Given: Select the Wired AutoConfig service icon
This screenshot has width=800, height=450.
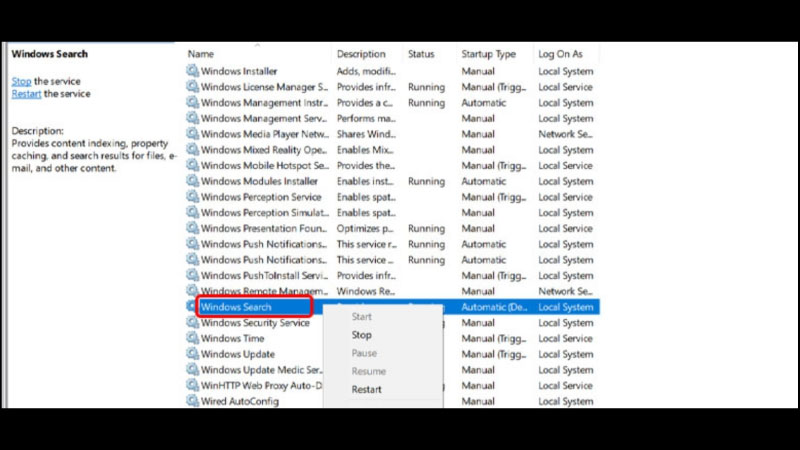Looking at the screenshot, I should [193, 401].
